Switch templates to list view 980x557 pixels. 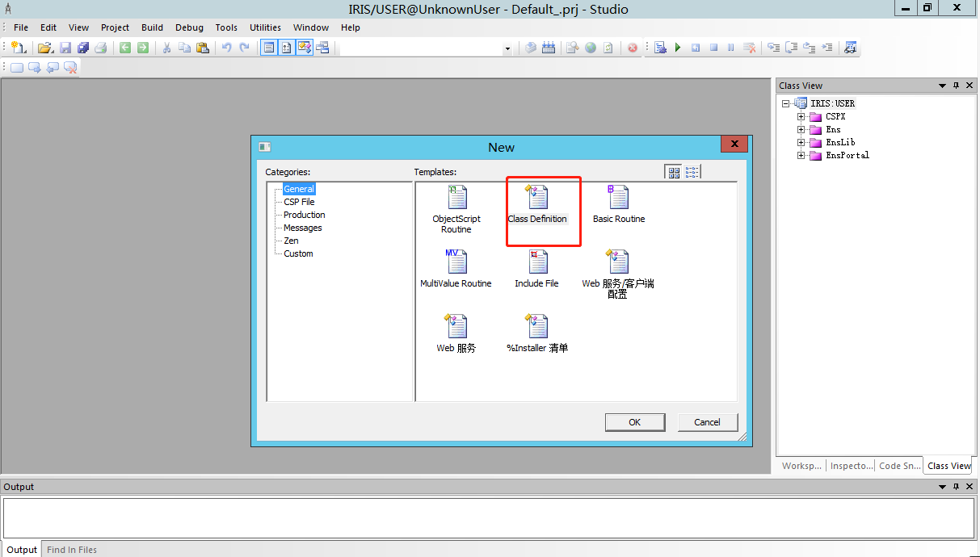[692, 172]
